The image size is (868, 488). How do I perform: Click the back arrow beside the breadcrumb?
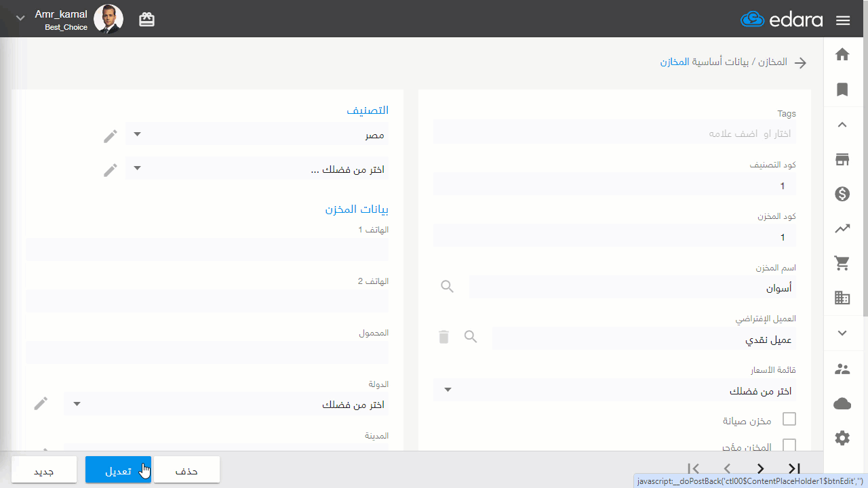[x=801, y=62]
